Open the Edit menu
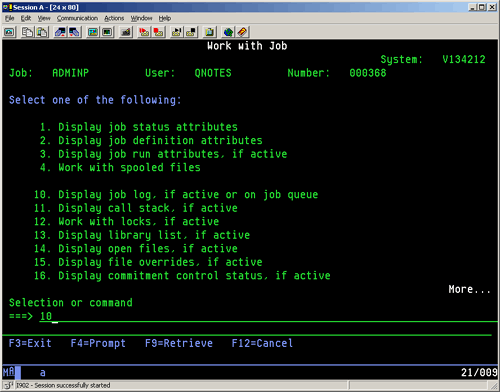The width and height of the screenshot is (500, 392). coord(26,18)
